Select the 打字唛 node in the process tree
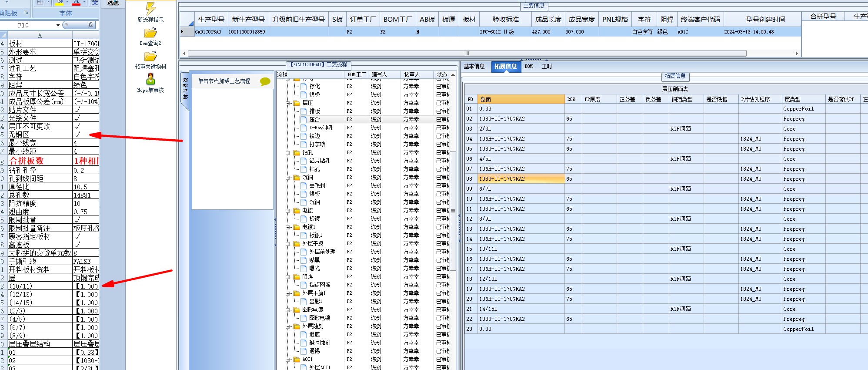The width and height of the screenshot is (868, 370). click(x=317, y=145)
